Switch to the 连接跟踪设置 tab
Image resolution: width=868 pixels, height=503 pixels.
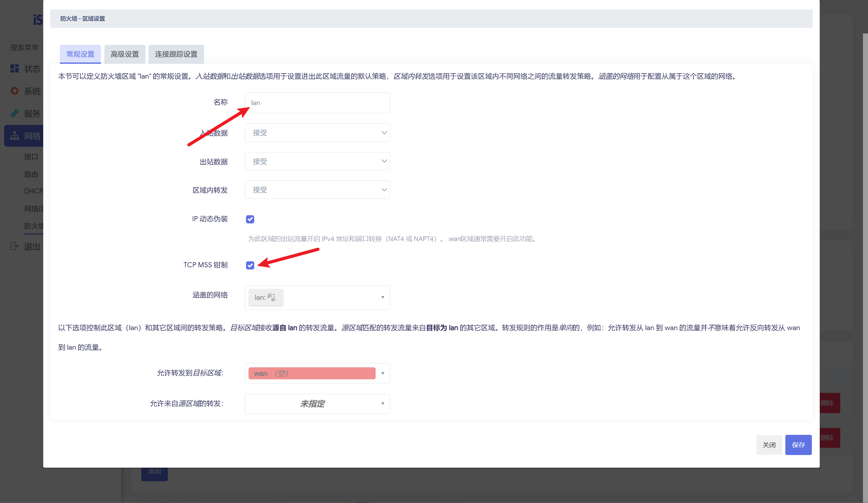[176, 54]
